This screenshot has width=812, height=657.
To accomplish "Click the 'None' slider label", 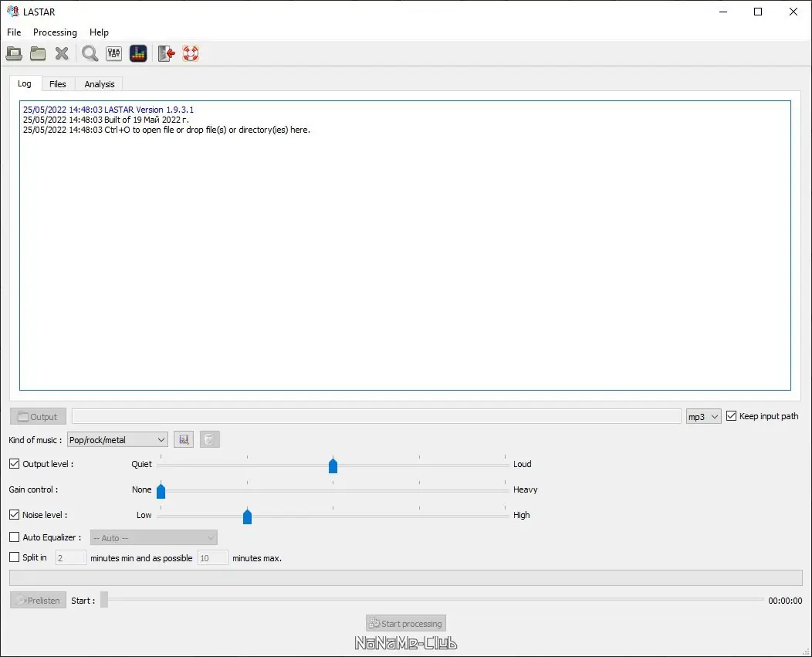I will coord(141,489).
